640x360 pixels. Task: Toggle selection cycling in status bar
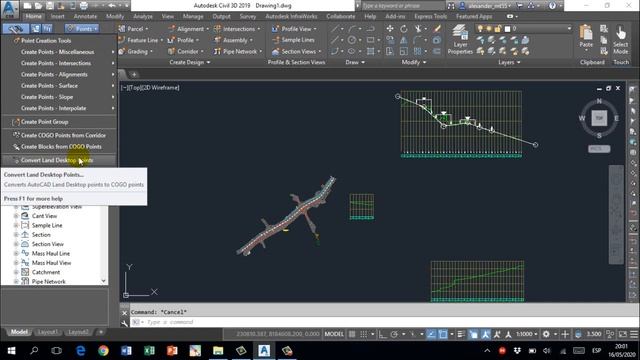[x=473, y=334]
